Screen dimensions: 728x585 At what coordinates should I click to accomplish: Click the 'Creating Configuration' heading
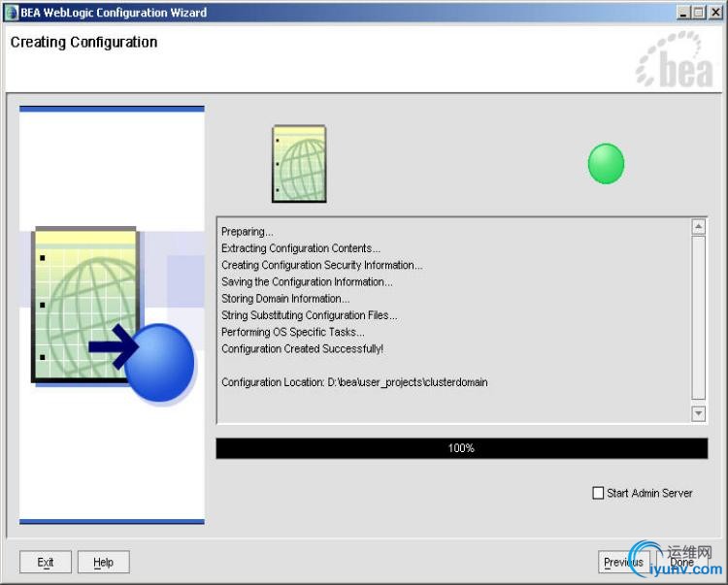pyautogui.click(x=83, y=43)
